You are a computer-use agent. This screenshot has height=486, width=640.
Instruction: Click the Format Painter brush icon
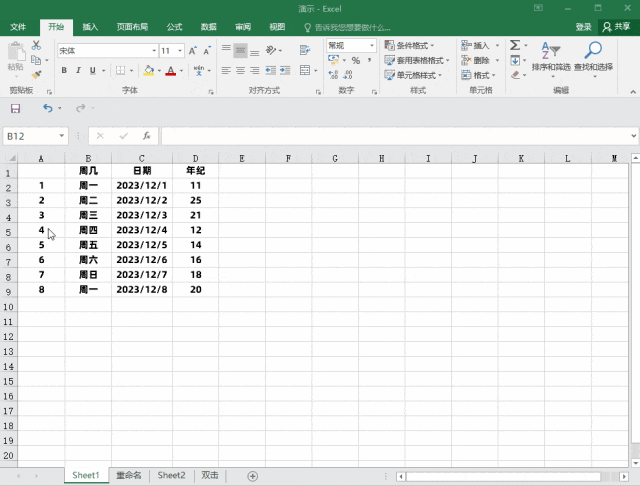click(x=37, y=74)
